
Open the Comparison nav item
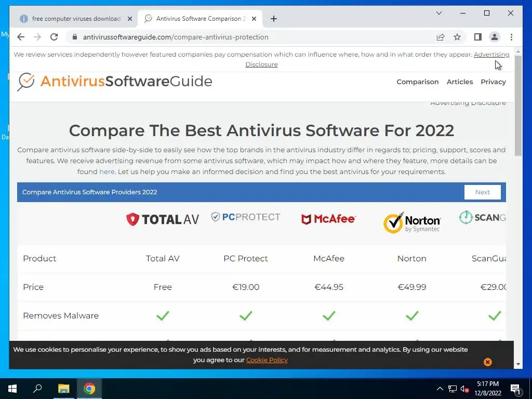(417, 82)
